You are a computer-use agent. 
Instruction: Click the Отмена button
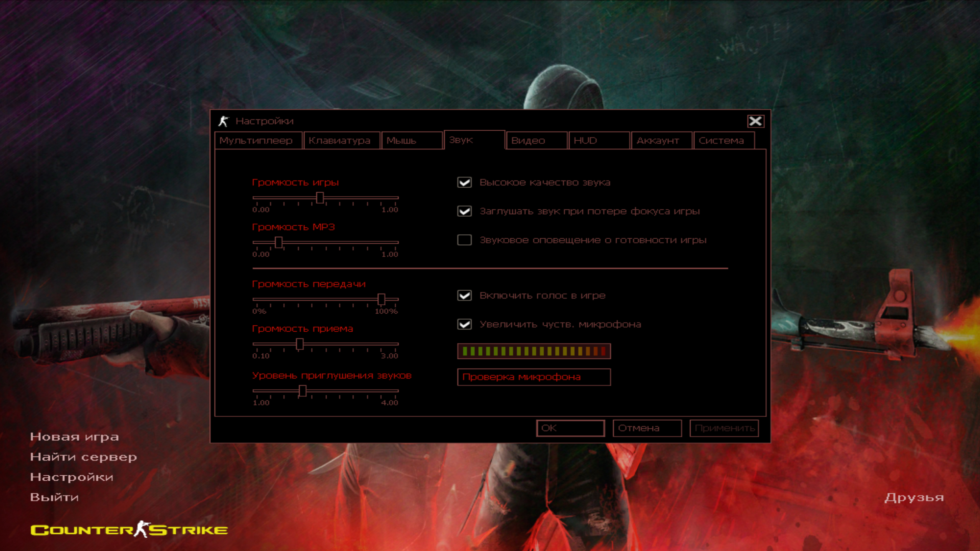pyautogui.click(x=647, y=428)
